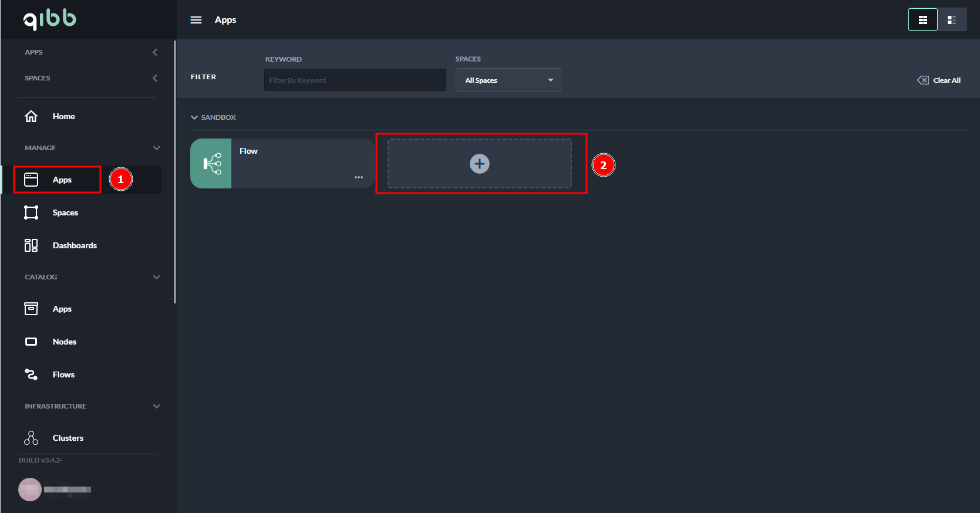Viewport: 980px width, 513px height.
Task: Collapse the Catalog sidebar section
Action: (156, 277)
